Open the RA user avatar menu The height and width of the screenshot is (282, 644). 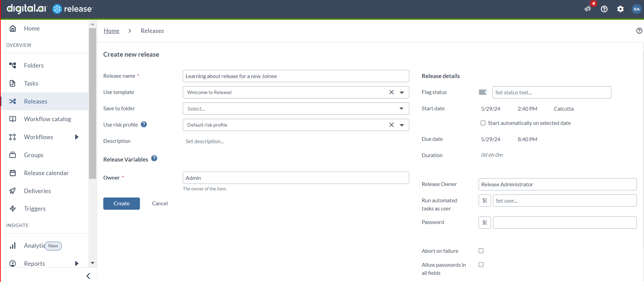pyautogui.click(x=637, y=9)
